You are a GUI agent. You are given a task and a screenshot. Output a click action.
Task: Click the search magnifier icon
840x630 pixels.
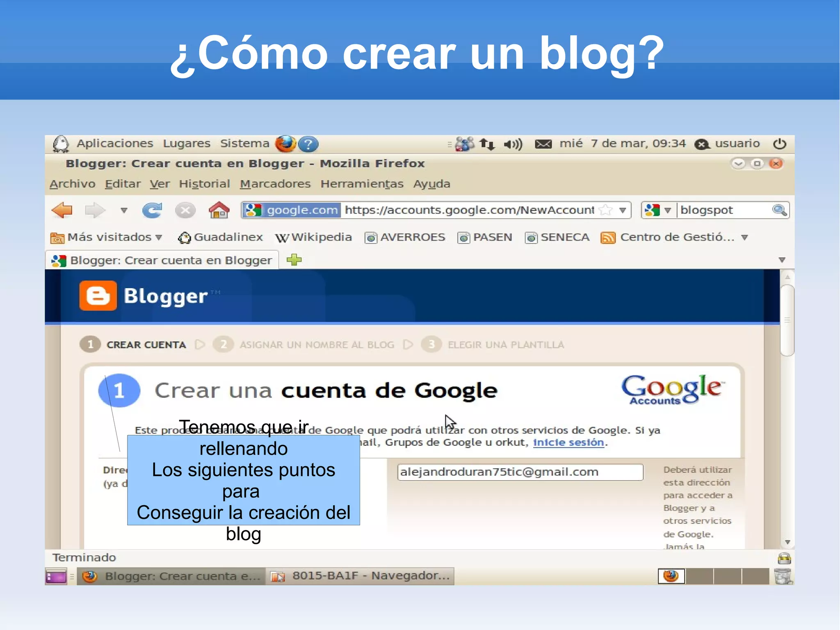pos(779,210)
